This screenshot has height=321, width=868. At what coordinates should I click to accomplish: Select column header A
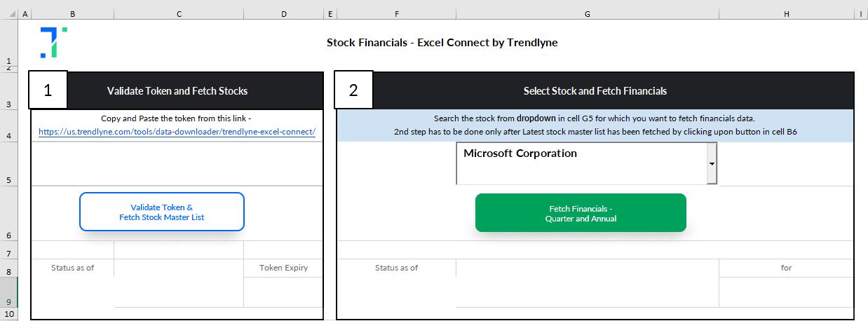click(x=25, y=14)
